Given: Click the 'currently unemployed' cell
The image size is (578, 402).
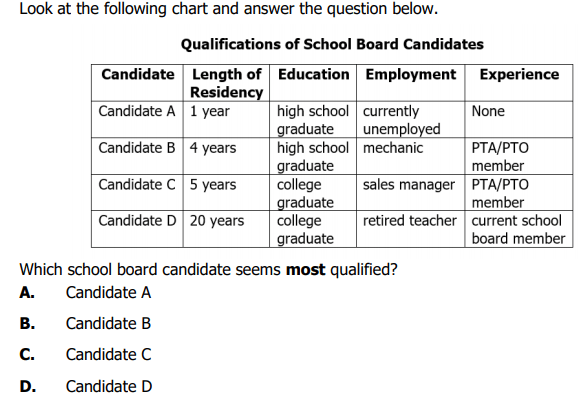Looking at the screenshot, I should coord(401,120).
